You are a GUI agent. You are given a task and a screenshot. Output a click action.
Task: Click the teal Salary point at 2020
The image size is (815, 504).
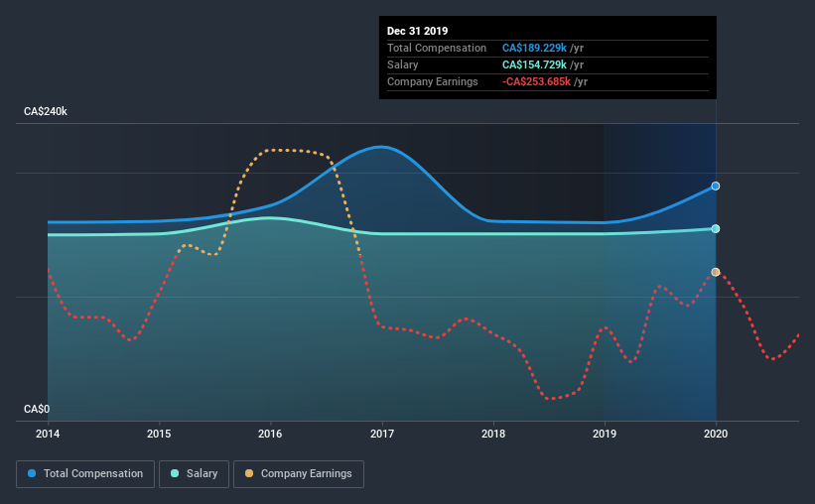[x=716, y=228]
